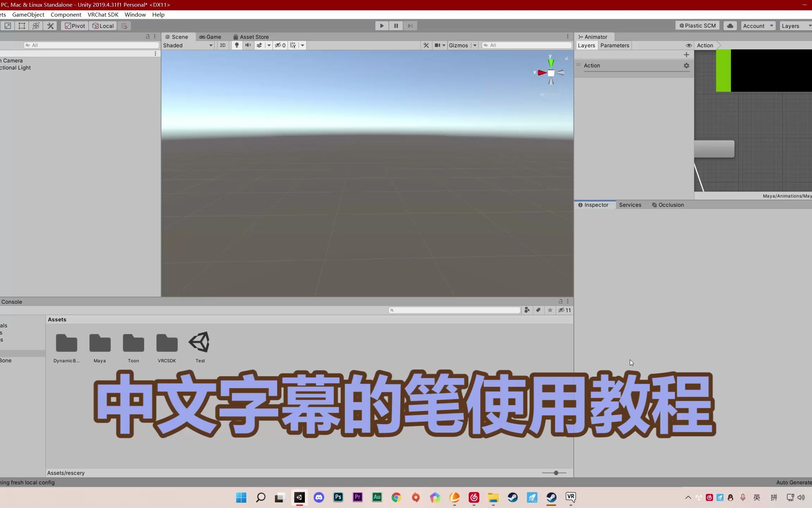Image resolution: width=812 pixels, height=508 pixels.
Task: Toggle Pivot handle position button
Action: 75,26
